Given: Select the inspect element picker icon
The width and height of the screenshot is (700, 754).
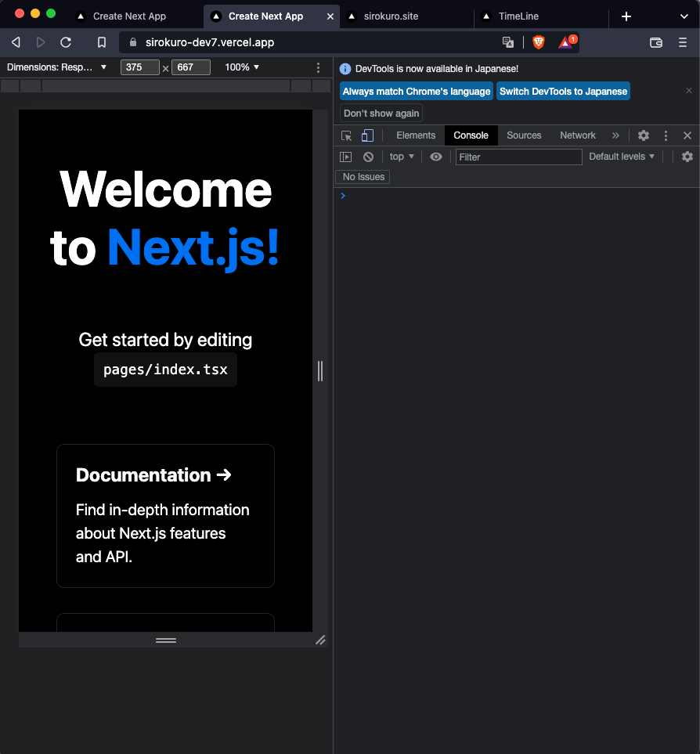Looking at the screenshot, I should [346, 135].
